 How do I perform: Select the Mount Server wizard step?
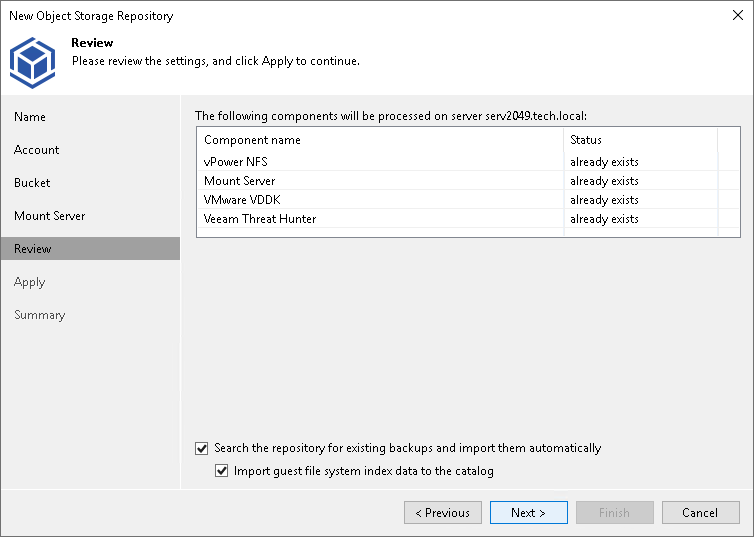tap(50, 216)
